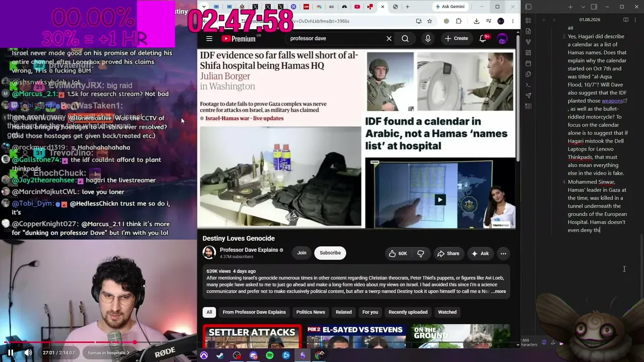Viewport: 644px width, 362px height.
Task: Open 'SETTLER ATTACKS' video thumbnail
Action: pyautogui.click(x=252, y=336)
